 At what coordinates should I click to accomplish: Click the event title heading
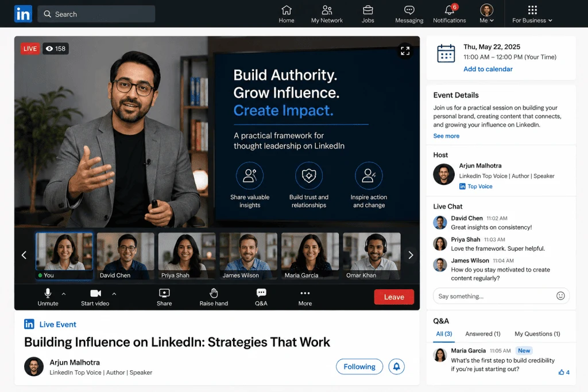pos(177,342)
